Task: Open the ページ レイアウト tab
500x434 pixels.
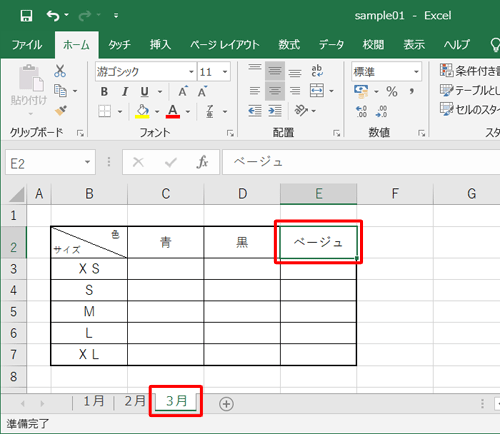Action: pos(225,45)
